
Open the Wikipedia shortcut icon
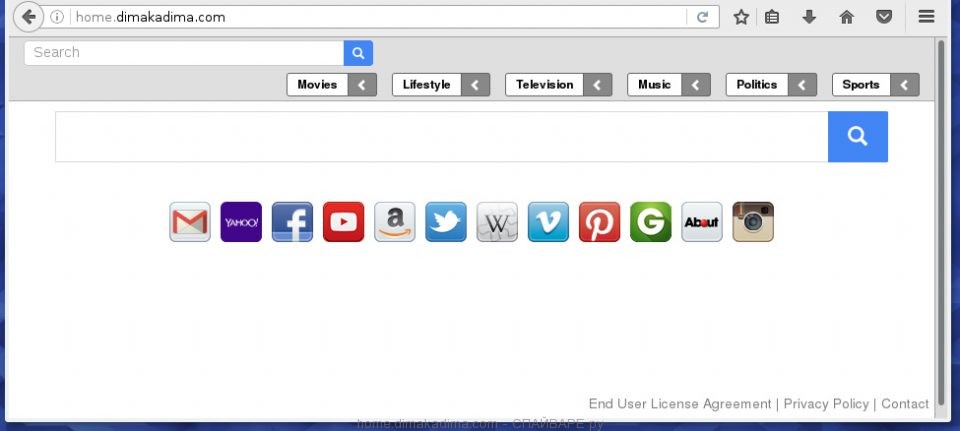pyautogui.click(x=497, y=222)
